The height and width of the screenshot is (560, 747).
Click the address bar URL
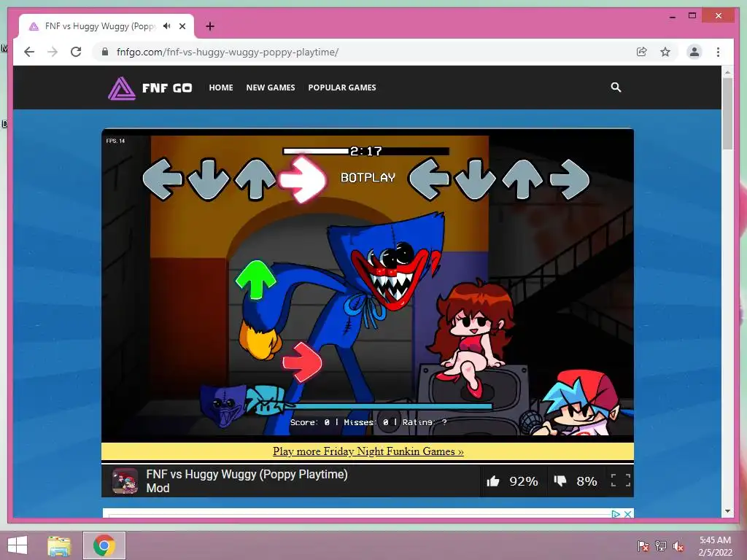click(228, 52)
